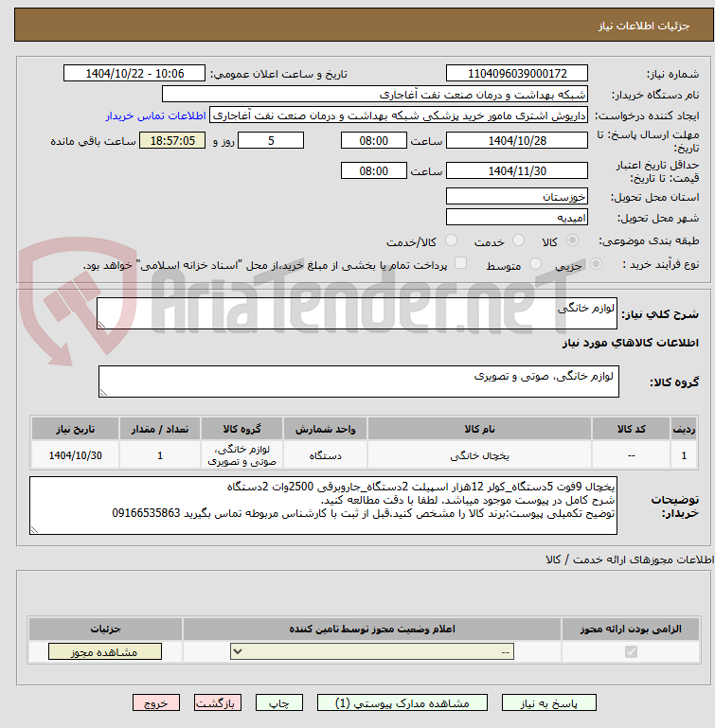Click the countdown timer 18:57:05 field
715x728 pixels.
pos(172,141)
